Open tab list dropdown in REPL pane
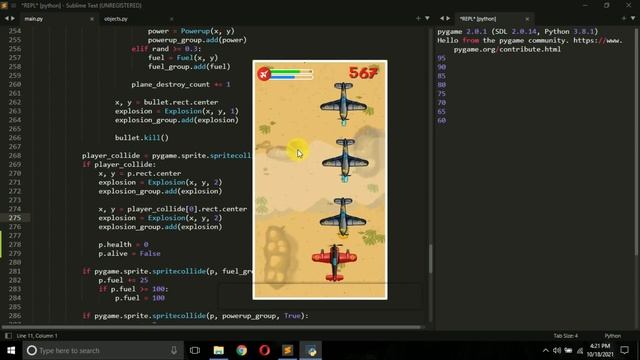This screenshot has height=360, width=640. click(x=633, y=18)
